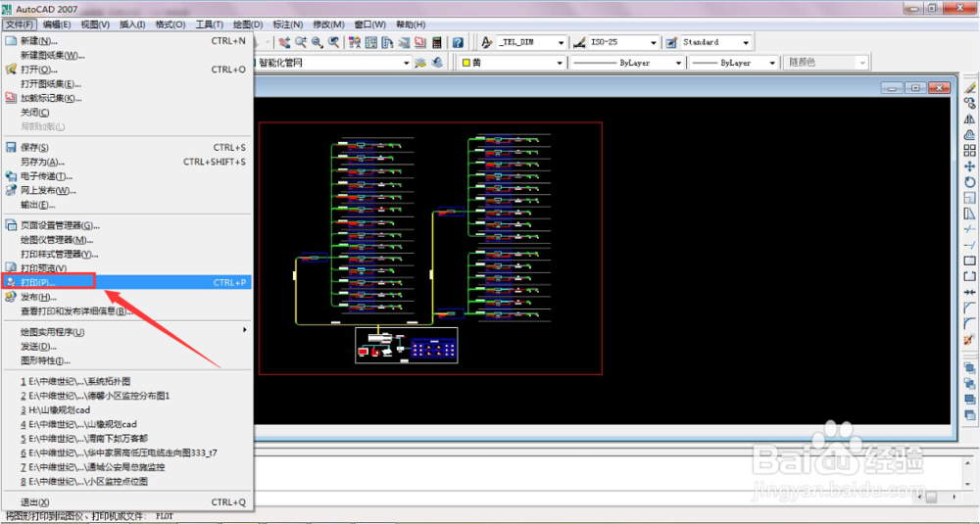Open recent file 1 系统拓扑图
Viewport: 980px width, 524px height.
pos(126,381)
